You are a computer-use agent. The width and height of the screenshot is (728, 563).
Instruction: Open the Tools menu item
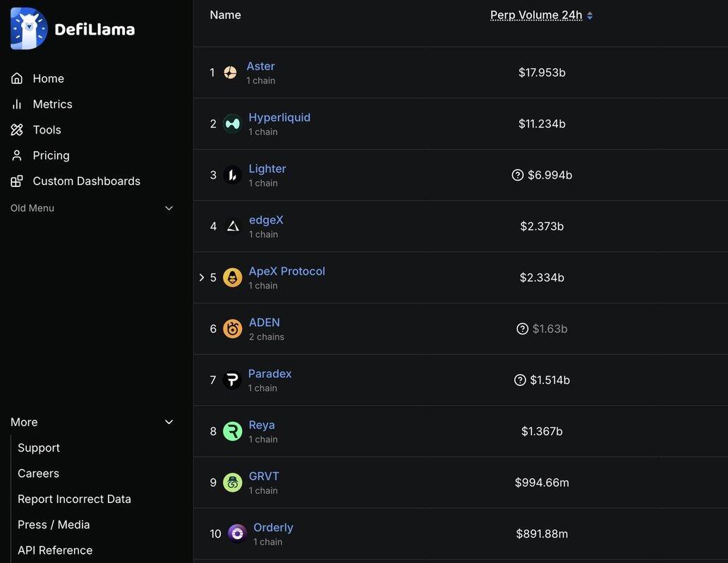[47, 130]
